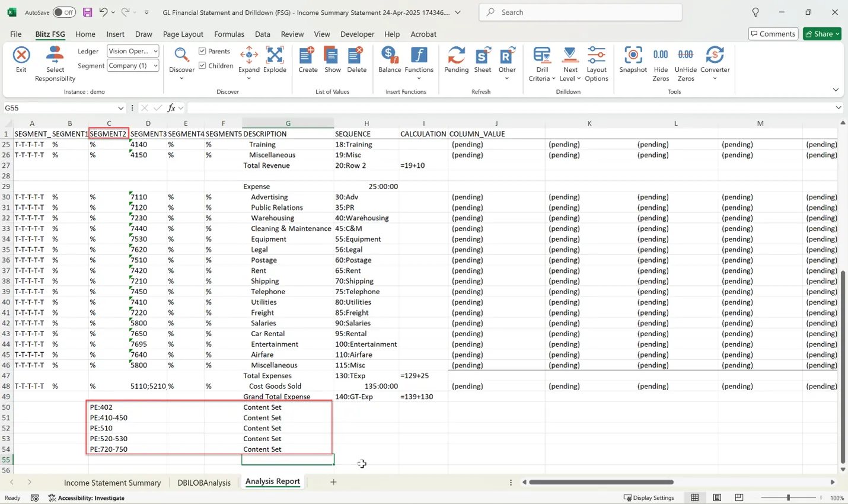848x504 pixels.
Task: Click the Undo arrow
Action: tap(103, 12)
